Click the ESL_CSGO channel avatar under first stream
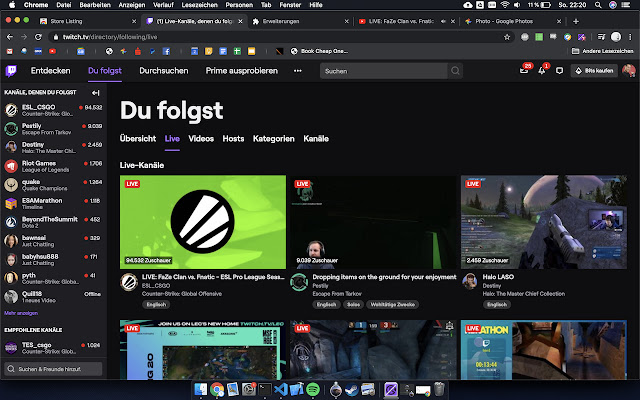640x400 pixels. [x=129, y=282]
